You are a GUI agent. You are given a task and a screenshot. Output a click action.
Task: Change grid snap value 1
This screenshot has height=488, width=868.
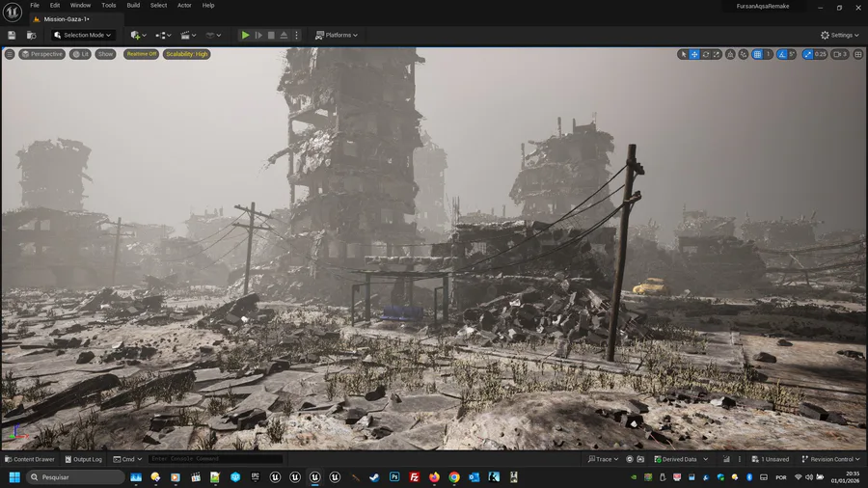[x=769, y=54]
